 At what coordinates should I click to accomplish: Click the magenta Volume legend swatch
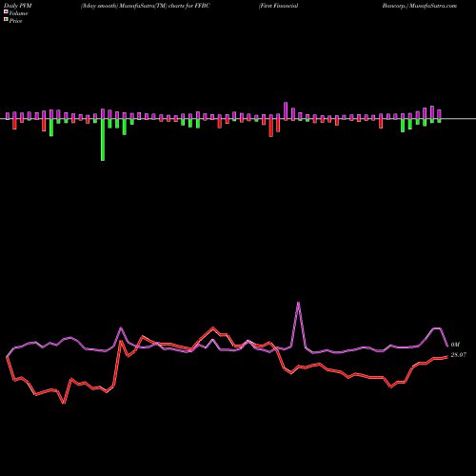tap(6, 11)
